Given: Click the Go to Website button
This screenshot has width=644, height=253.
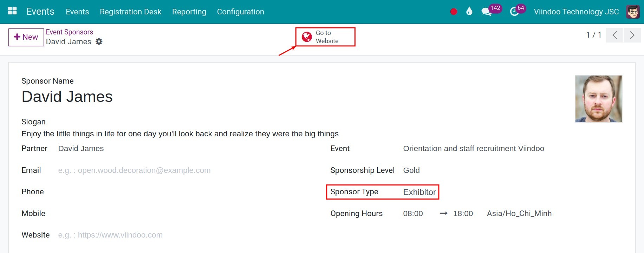Looking at the screenshot, I should [325, 37].
